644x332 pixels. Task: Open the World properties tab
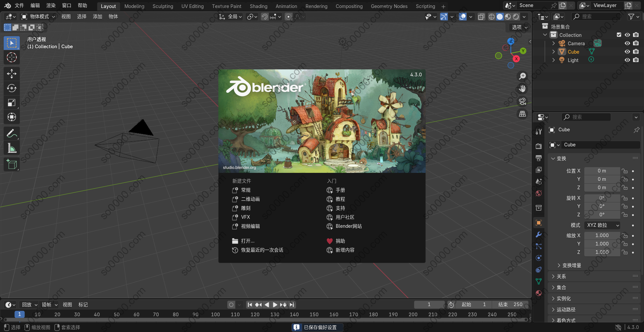[x=539, y=193]
